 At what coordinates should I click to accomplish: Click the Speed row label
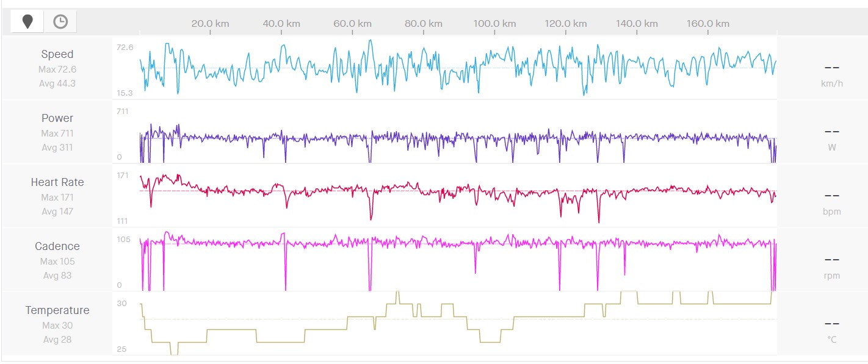click(57, 54)
